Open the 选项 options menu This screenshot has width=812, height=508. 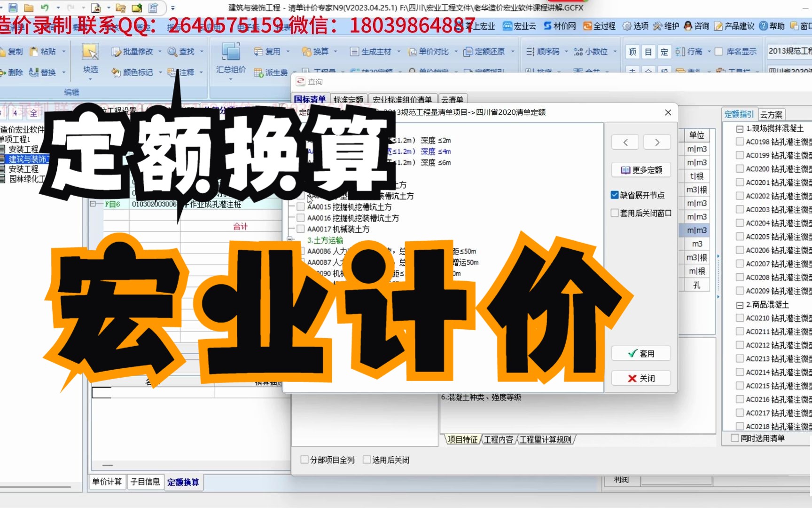[635, 26]
